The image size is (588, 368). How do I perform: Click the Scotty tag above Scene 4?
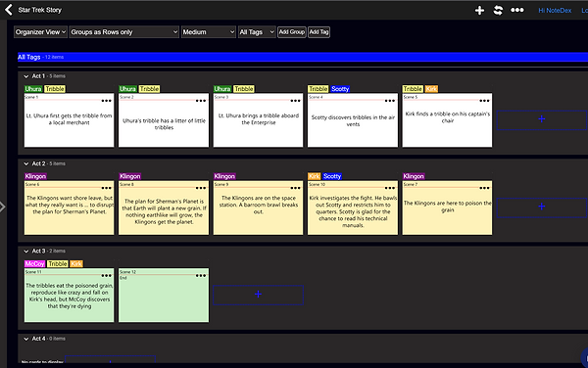[340, 89]
